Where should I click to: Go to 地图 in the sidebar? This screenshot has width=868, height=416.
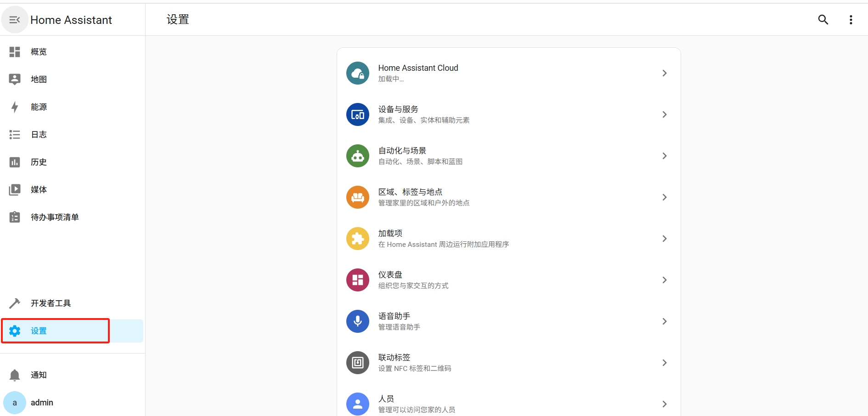39,80
